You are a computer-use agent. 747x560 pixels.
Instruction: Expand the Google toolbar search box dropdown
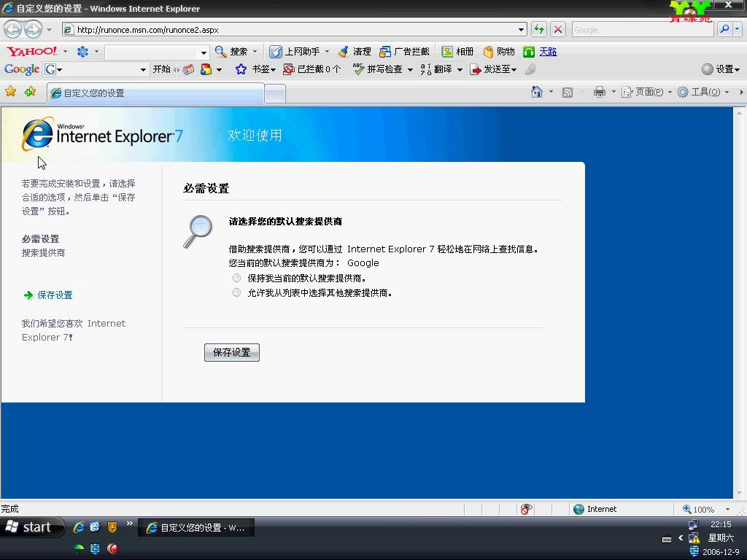143,69
